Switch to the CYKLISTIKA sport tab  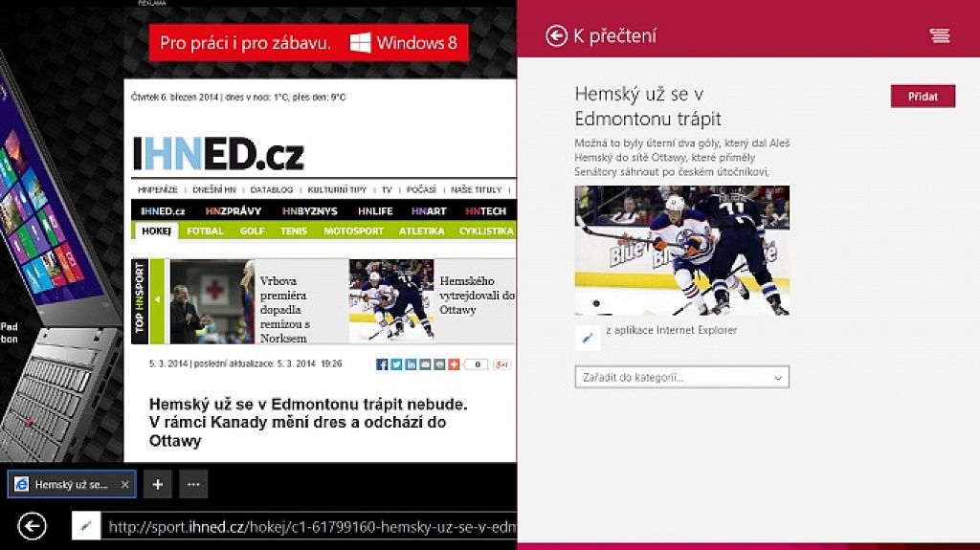486,231
